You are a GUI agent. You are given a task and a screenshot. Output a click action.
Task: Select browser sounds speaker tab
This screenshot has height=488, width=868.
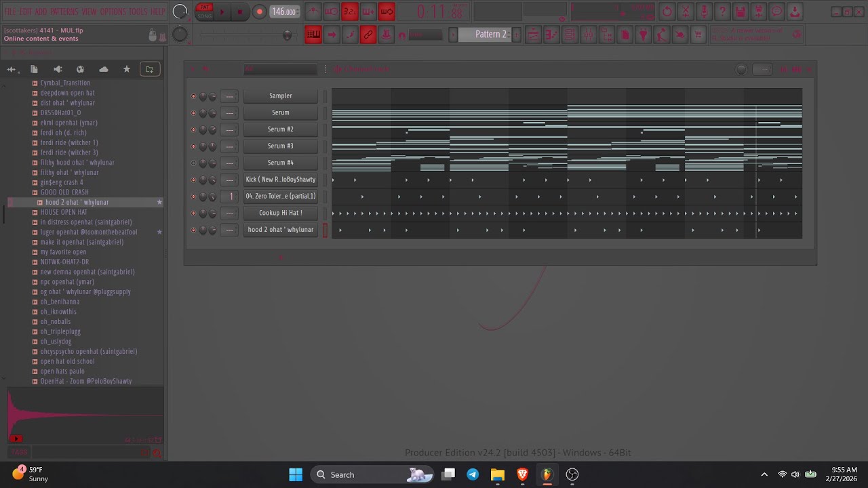(57, 69)
